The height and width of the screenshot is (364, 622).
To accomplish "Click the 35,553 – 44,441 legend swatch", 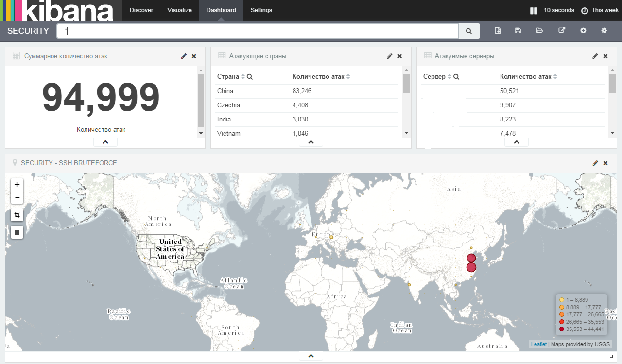I will point(562,329).
